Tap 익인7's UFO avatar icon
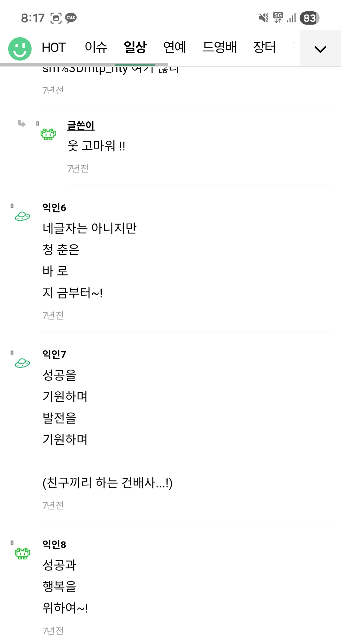 [x=22, y=363]
